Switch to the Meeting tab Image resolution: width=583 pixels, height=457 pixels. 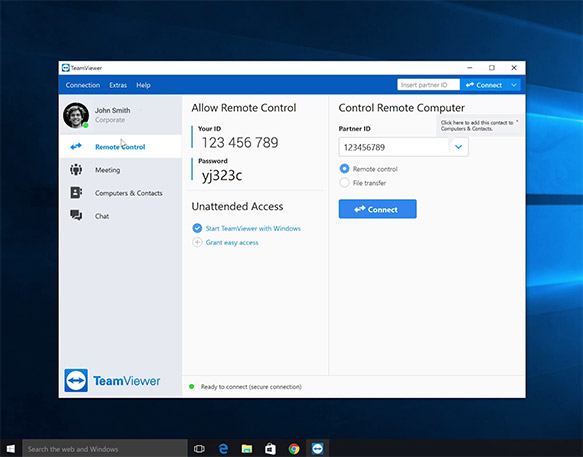pos(120,170)
